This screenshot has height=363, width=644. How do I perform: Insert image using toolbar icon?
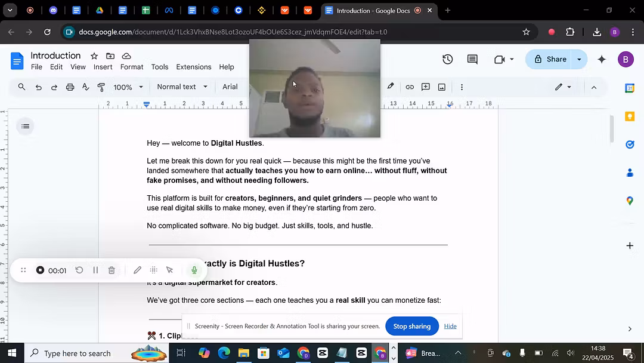point(442,87)
